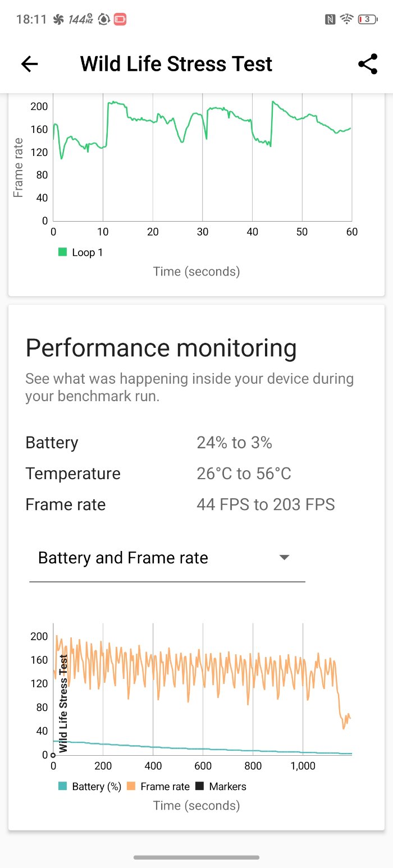The width and height of the screenshot is (393, 868).
Task: Tap the back arrow icon
Action: point(29,64)
